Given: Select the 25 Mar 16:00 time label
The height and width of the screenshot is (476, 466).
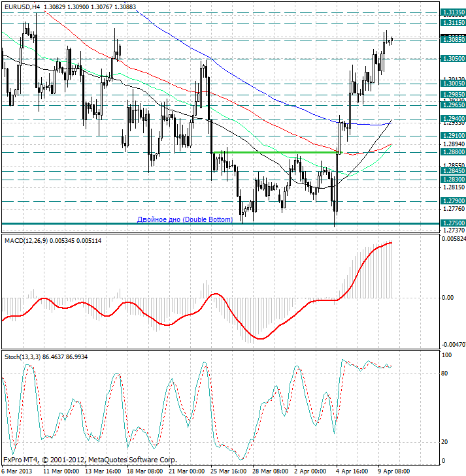Looking at the screenshot, I should coord(229,471).
